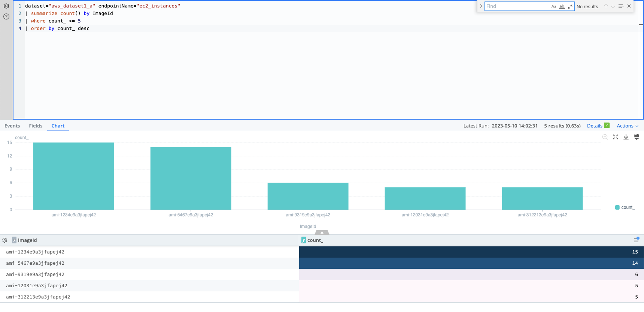Click the green check status icon
Viewport: 644px width, 312px height.
click(607, 126)
